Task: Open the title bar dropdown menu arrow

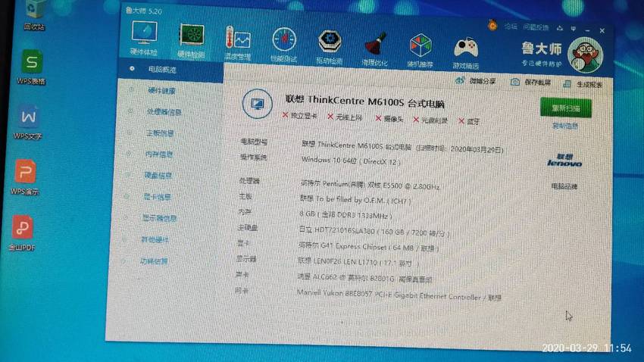Action: [574, 29]
